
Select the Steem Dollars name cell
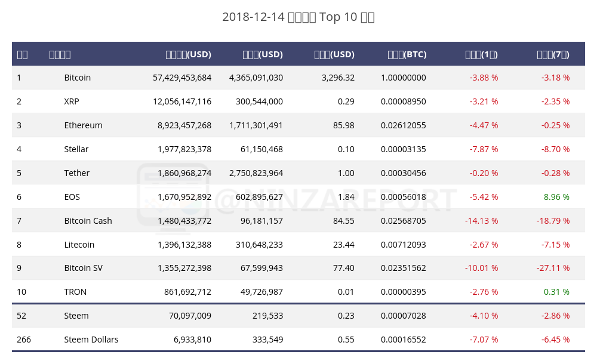[91, 340]
